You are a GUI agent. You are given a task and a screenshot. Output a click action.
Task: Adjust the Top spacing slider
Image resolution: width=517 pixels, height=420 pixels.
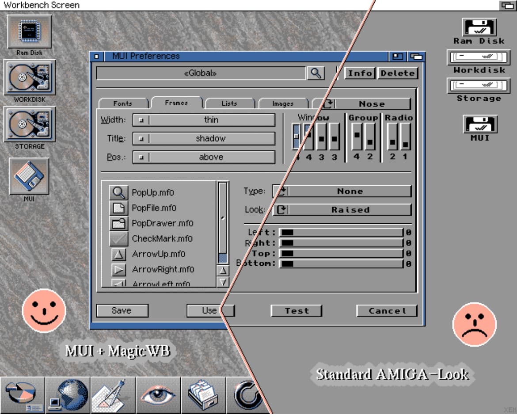tap(341, 253)
